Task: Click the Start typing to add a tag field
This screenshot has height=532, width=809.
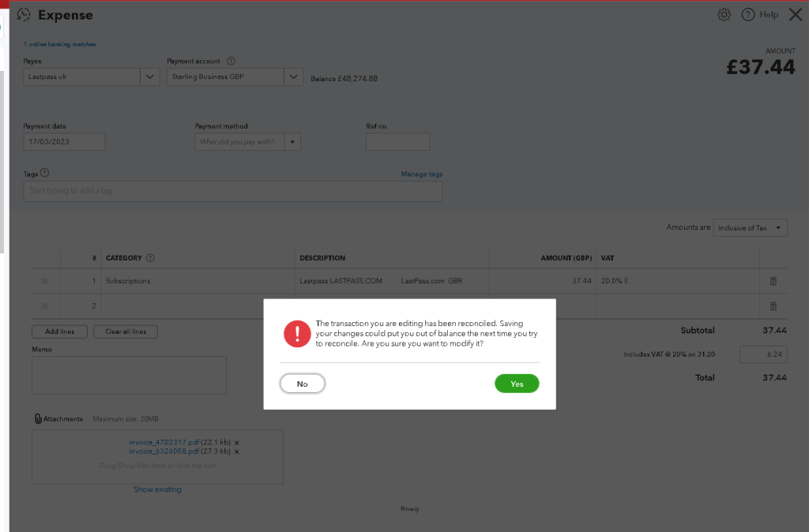Action: pos(233,191)
